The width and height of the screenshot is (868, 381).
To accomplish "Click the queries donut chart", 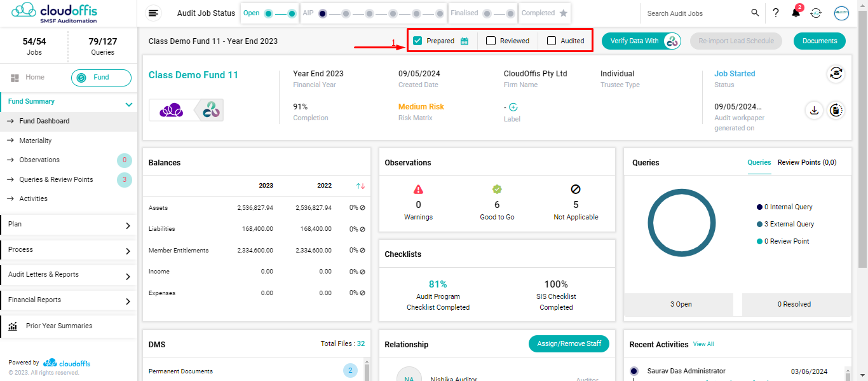I will click(x=682, y=223).
